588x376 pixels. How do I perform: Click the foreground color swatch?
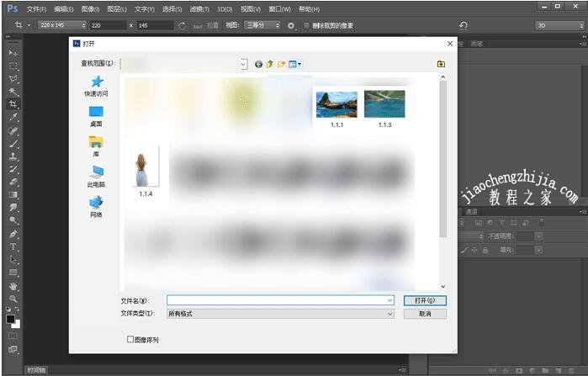click(x=10, y=320)
